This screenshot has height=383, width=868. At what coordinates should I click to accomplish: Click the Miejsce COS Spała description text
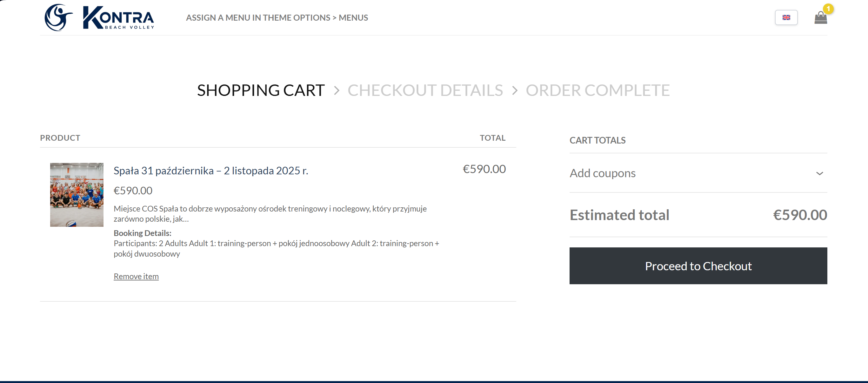click(x=270, y=213)
